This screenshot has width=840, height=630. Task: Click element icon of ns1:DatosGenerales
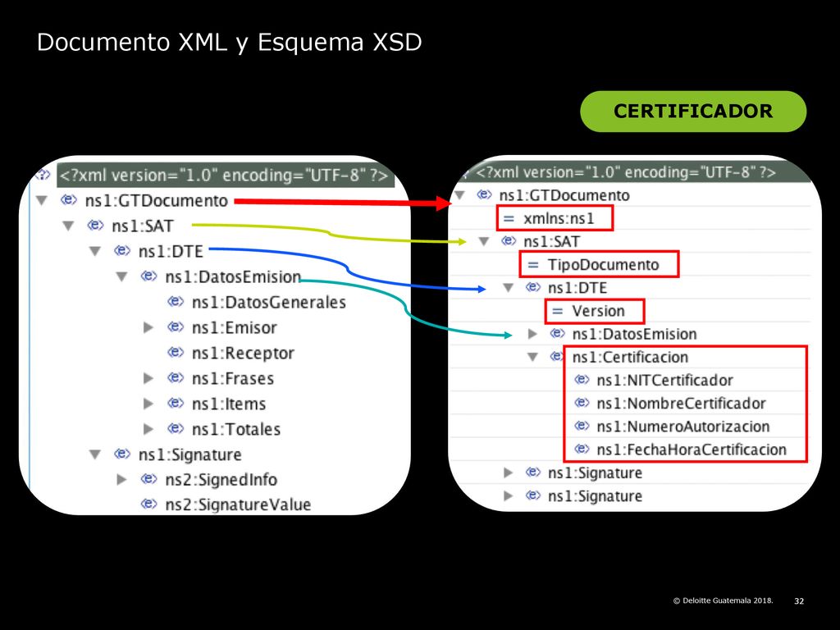click(x=176, y=301)
